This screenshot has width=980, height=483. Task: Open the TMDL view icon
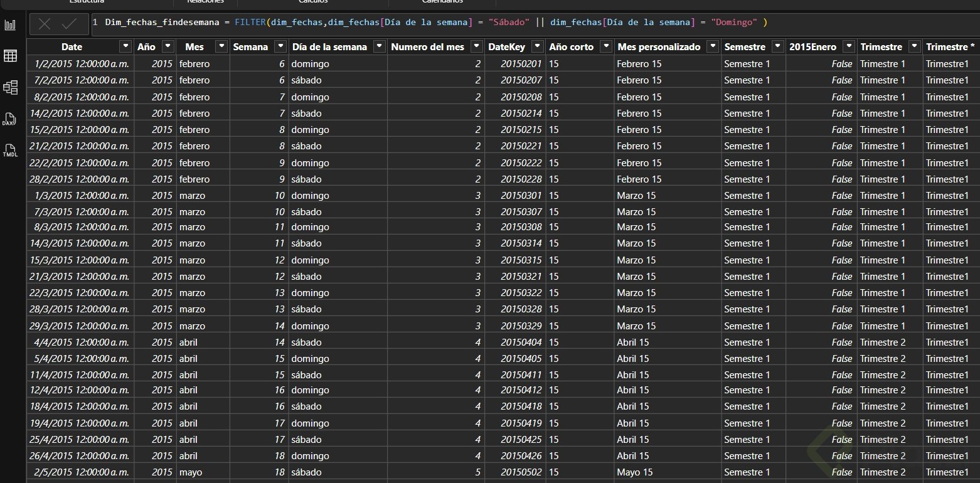click(10, 151)
